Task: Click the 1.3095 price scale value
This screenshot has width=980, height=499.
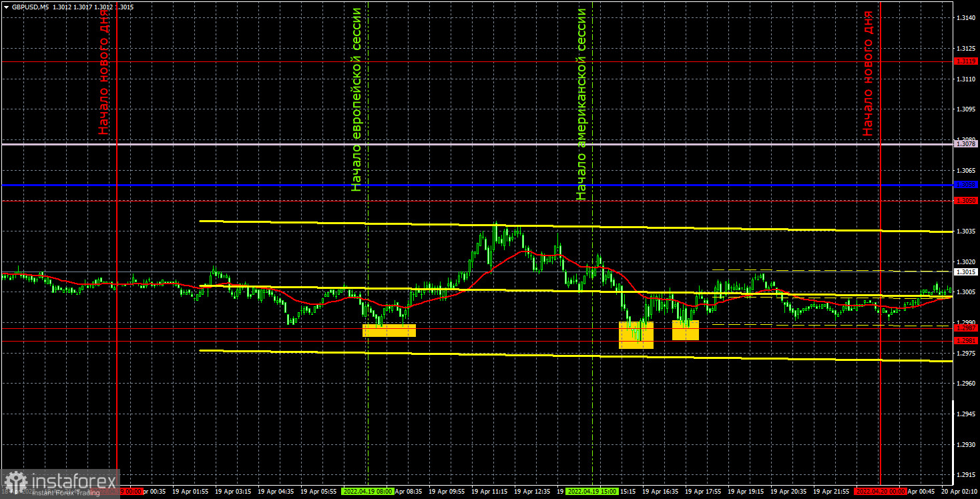Action: 965,109
